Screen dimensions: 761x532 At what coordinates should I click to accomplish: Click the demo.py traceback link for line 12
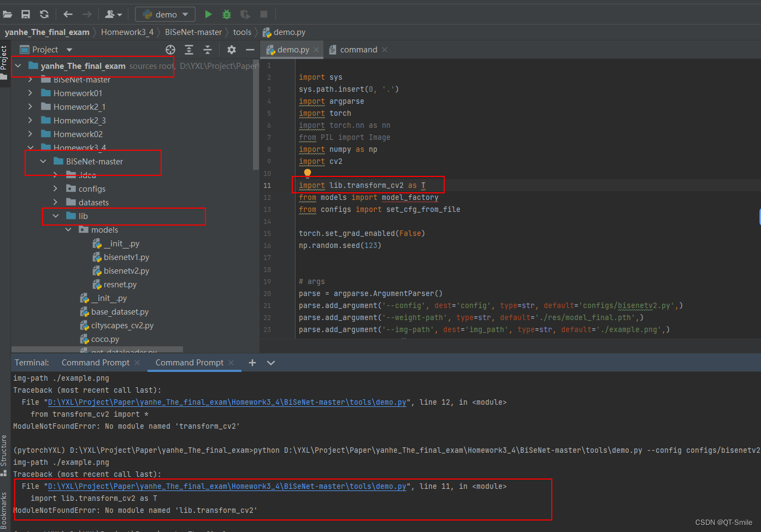(x=227, y=402)
